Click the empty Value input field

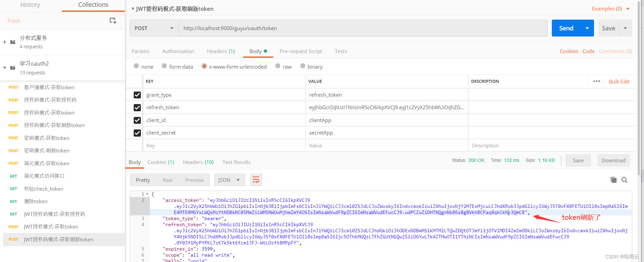[387, 145]
